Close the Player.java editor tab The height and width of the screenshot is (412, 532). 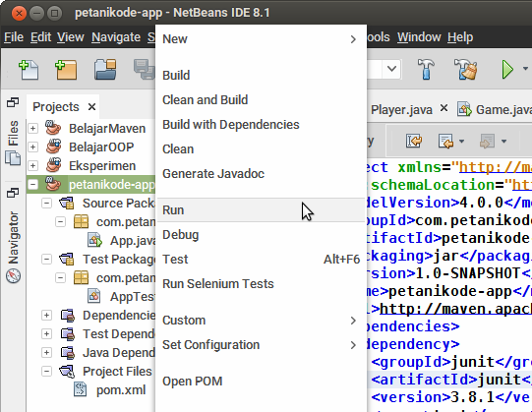pos(443,108)
